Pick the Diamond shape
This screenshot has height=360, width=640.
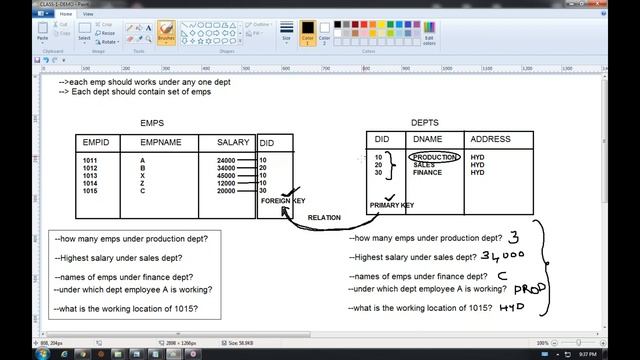tap(192, 33)
